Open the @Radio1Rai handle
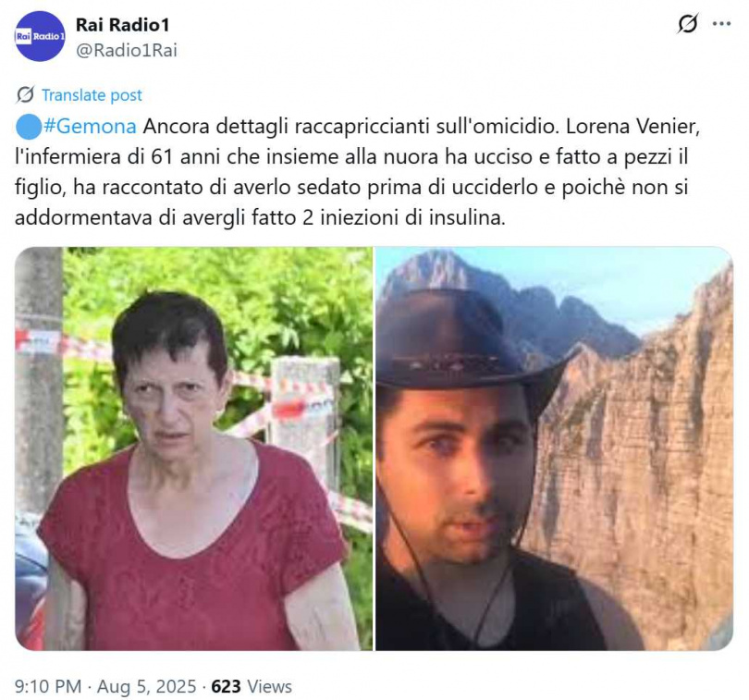 coord(127,50)
